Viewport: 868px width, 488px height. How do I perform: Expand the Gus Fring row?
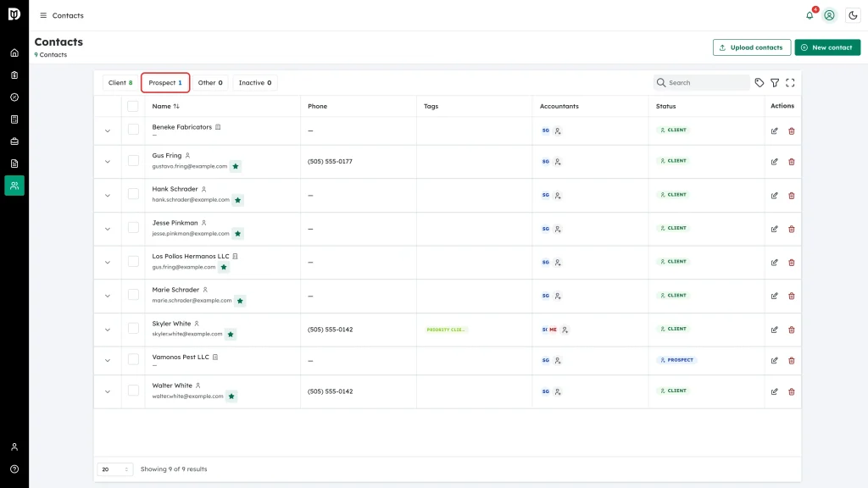[x=108, y=162]
